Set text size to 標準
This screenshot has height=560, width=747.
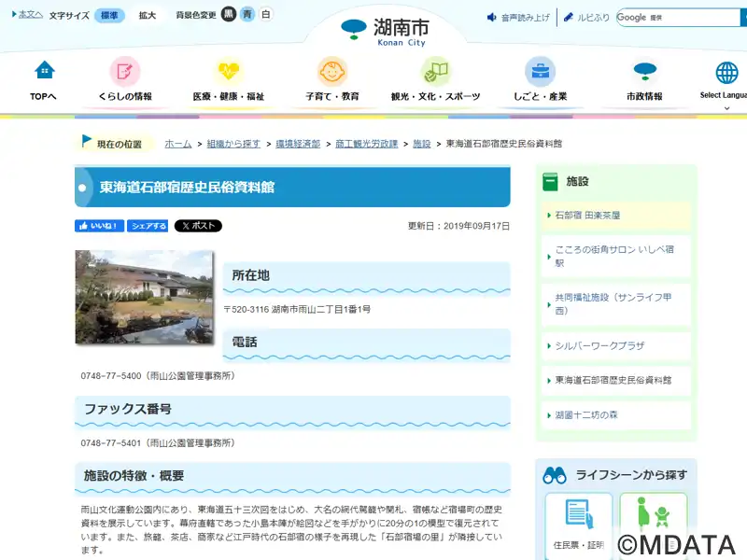tap(109, 16)
